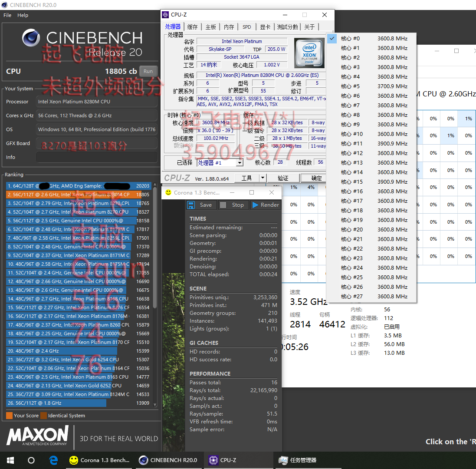Select ranking row 3 Xeon Platinum 8270 18765
Screen dimensions: 476x469
point(79,203)
